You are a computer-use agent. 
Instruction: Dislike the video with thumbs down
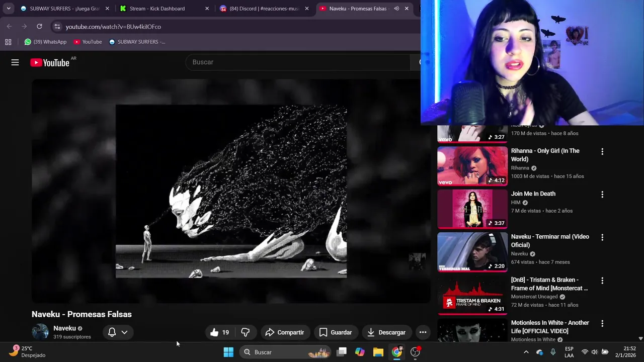tap(246, 332)
